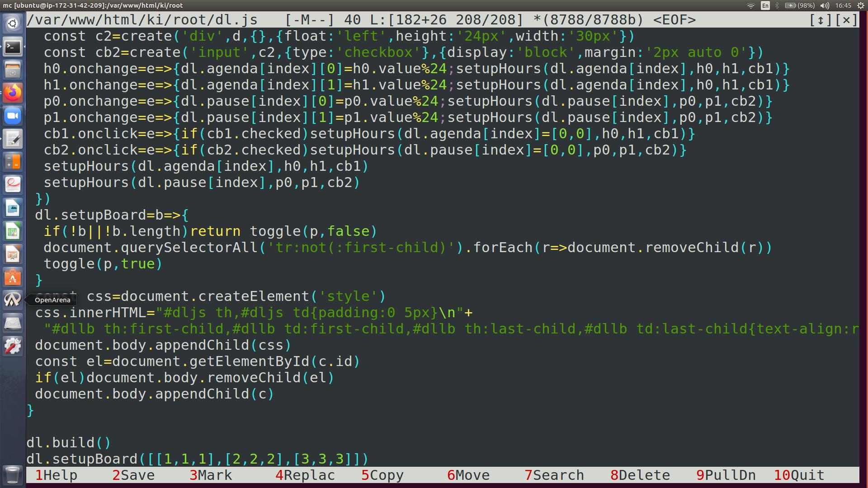This screenshot has width=868, height=488.
Task: Toggle the editor fullscreen arrow button
Action: point(821,20)
